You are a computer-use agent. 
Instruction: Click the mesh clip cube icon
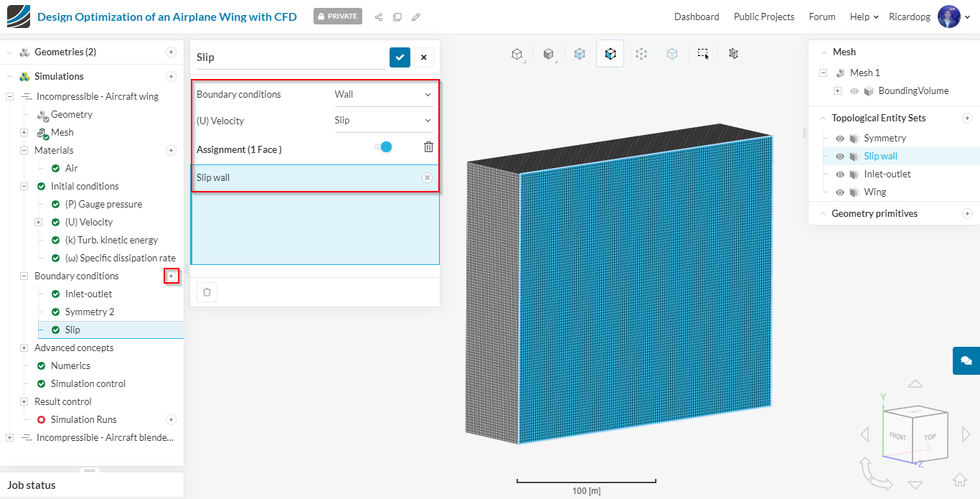pyautogui.click(x=733, y=54)
